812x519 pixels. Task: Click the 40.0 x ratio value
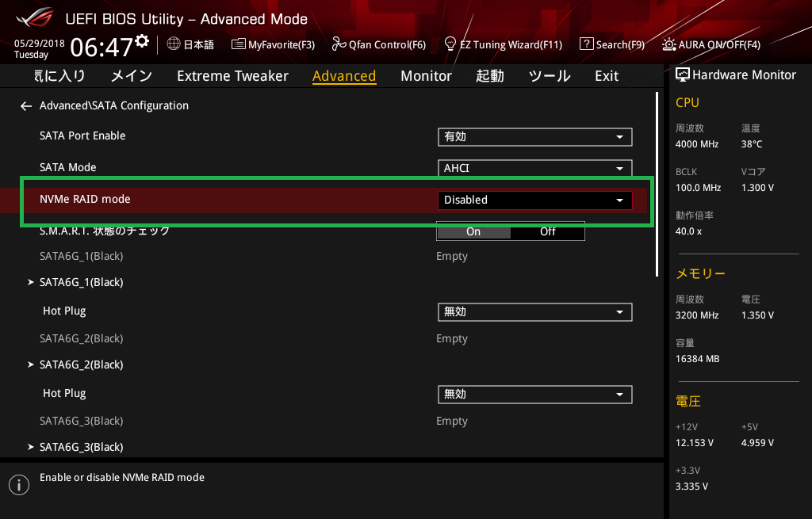point(689,231)
